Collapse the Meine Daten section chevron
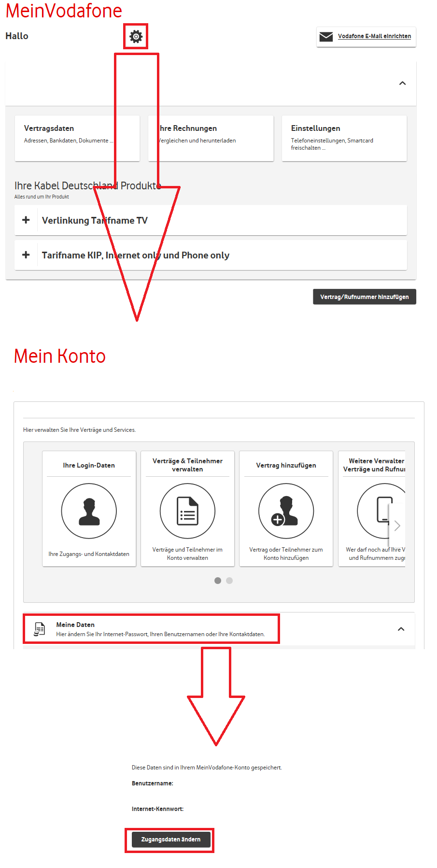Viewport: 437px width, 868px height. (x=401, y=629)
